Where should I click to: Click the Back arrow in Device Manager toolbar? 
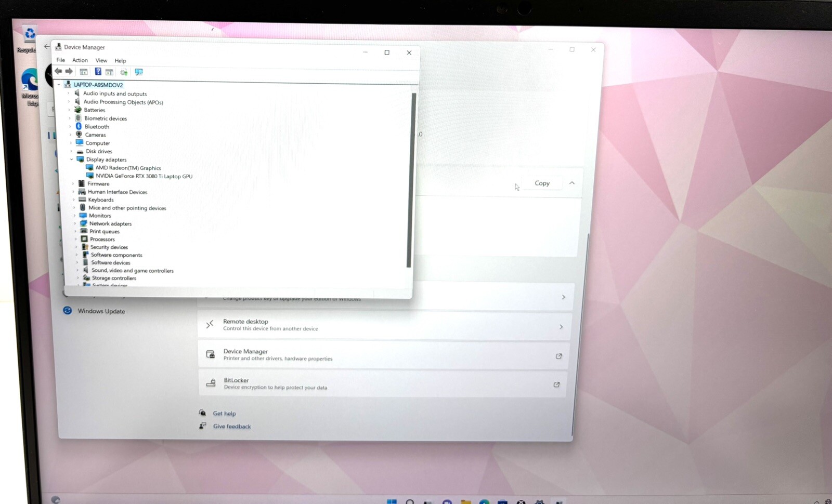[x=58, y=71]
